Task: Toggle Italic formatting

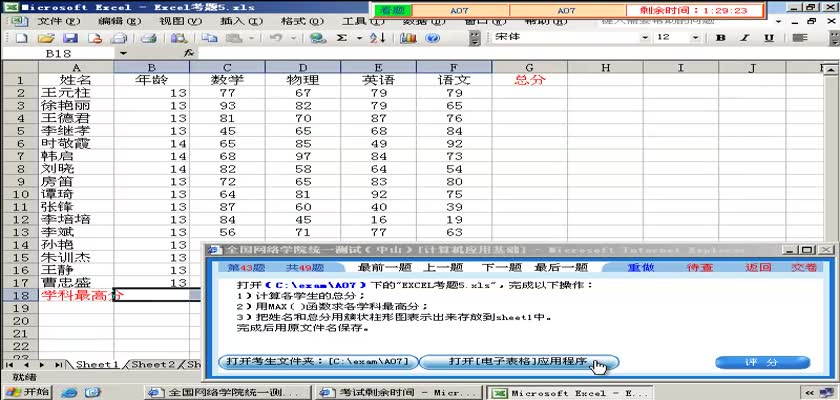Action: [x=744, y=37]
